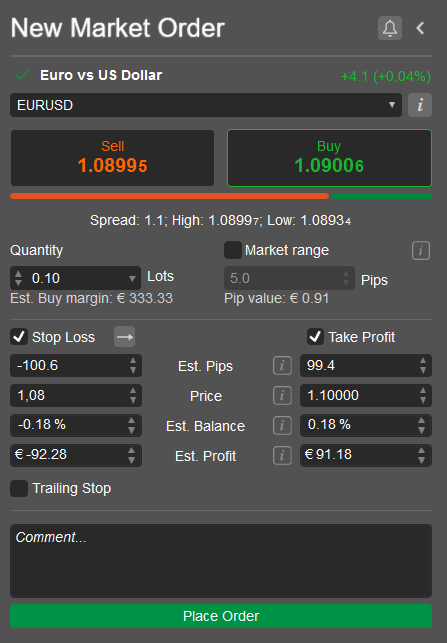
Task: Enable the Market range checkbox
Action: point(233,250)
